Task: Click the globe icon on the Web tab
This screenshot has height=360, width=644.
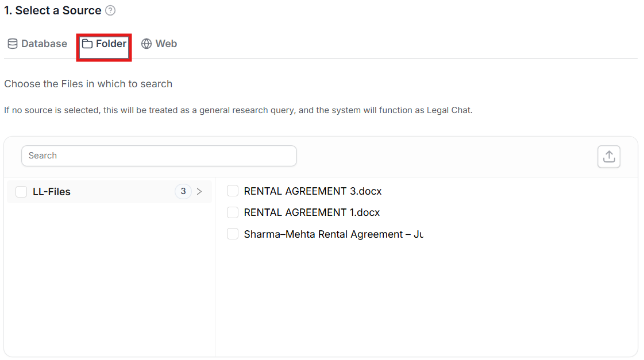Action: click(x=146, y=44)
